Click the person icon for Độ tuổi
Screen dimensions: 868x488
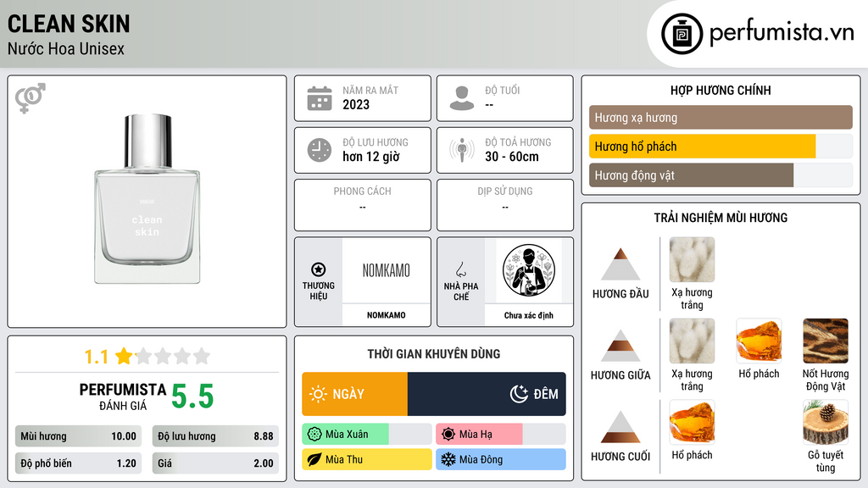tap(462, 98)
